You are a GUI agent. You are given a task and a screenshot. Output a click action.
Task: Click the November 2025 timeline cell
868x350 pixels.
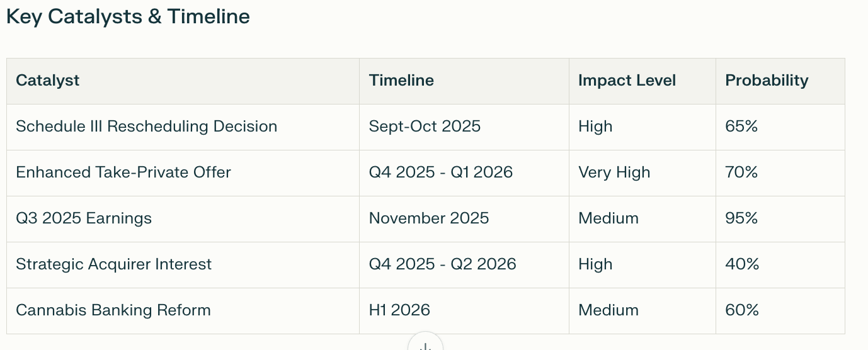pyautogui.click(x=429, y=218)
